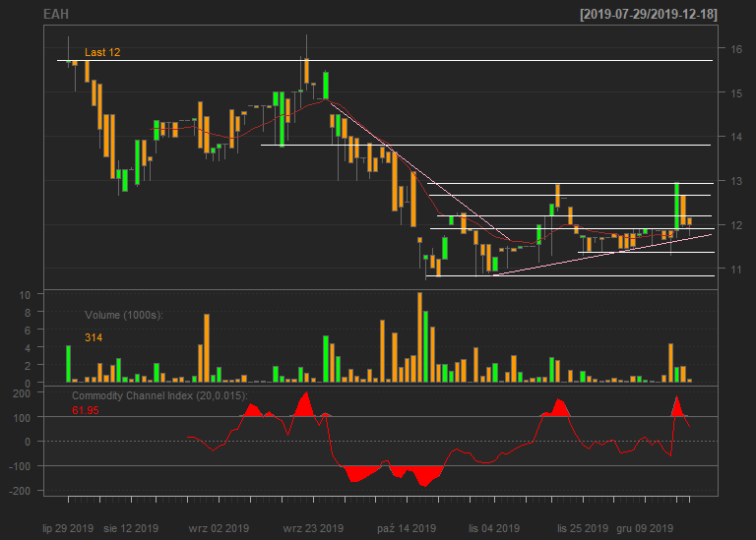
Task: Click date label 'lis 04 2019'
Action: [x=494, y=528]
